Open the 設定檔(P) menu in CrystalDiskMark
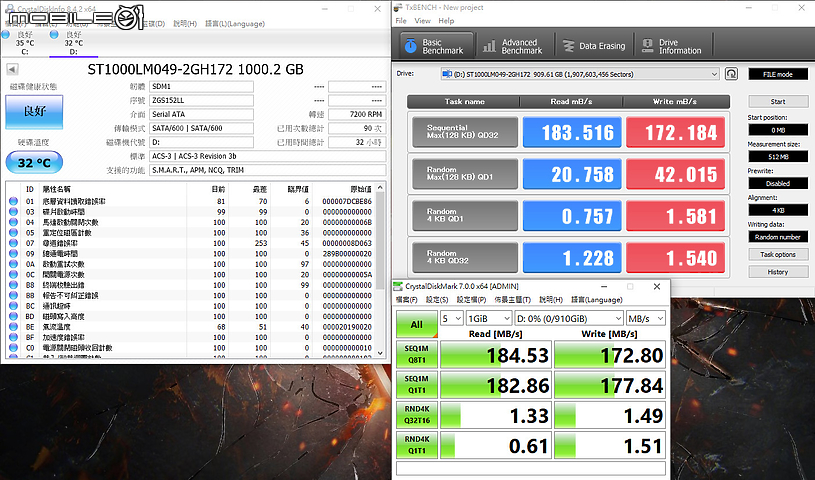 pos(471,300)
